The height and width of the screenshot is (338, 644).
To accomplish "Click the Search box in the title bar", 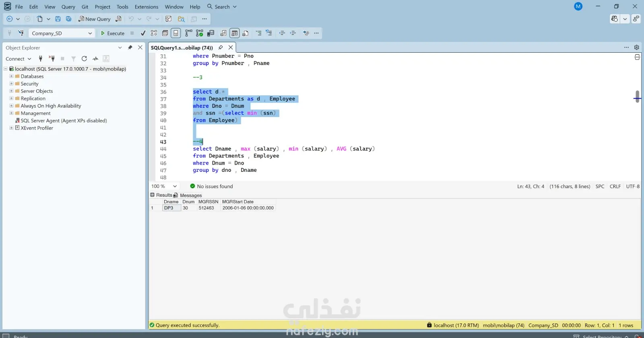I will click(x=222, y=7).
